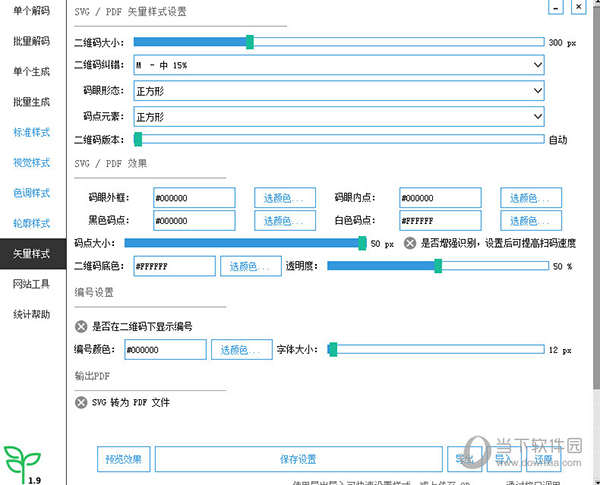Click the 导出 button
The width and height of the screenshot is (600, 485).
[465, 459]
